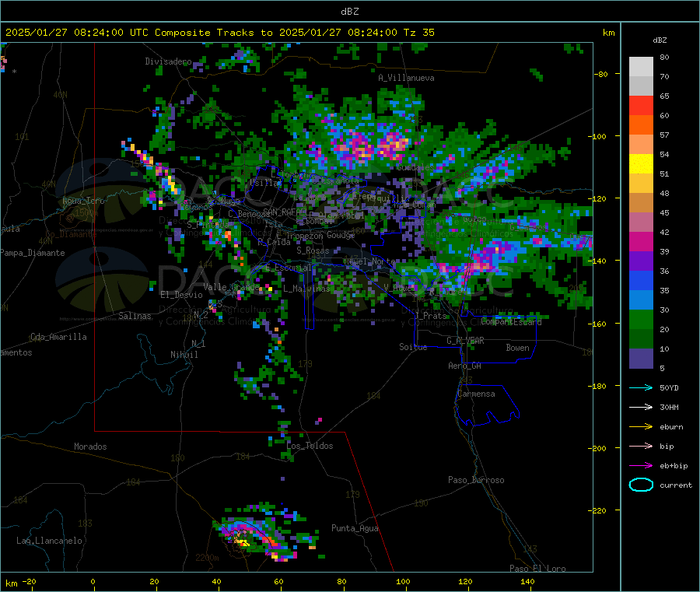The width and height of the screenshot is (700, 592).
Task: Click the El_Desvio map label
Action: pyautogui.click(x=181, y=295)
